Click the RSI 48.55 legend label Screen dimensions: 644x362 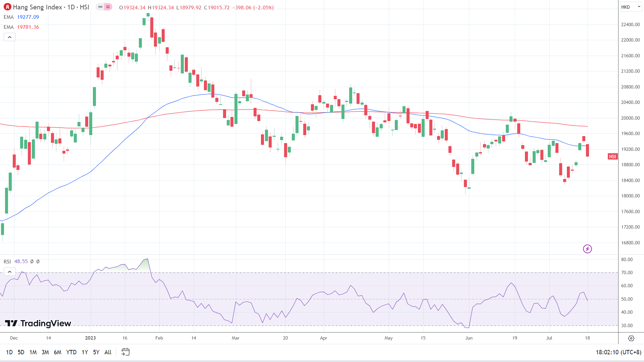coord(16,261)
